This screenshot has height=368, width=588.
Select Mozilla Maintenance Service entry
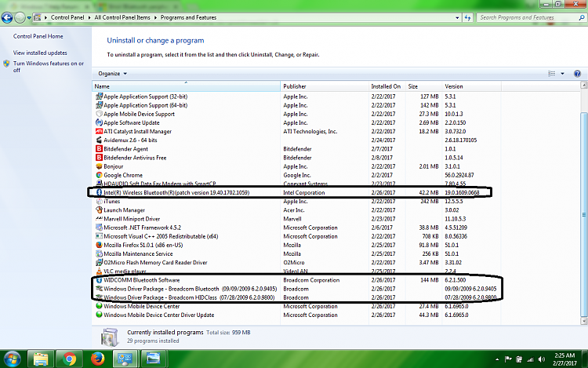(x=296, y=254)
